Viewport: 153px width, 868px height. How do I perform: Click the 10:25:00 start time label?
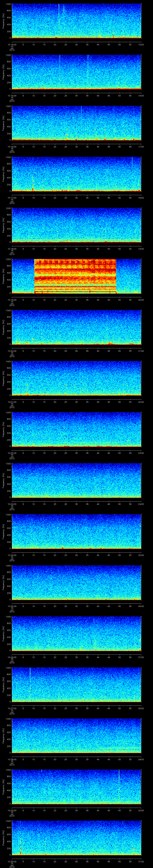click(x=12, y=606)
